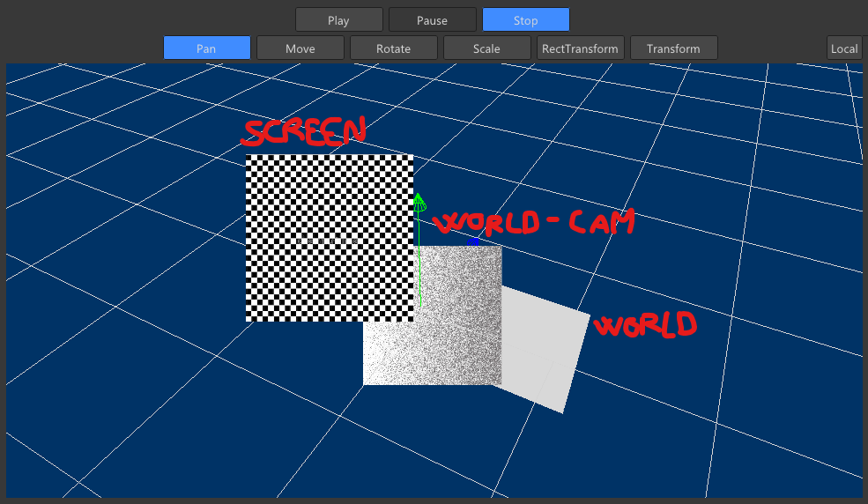Click the highlighted Stop button
Image resolution: width=868 pixels, height=504 pixels.
click(526, 20)
